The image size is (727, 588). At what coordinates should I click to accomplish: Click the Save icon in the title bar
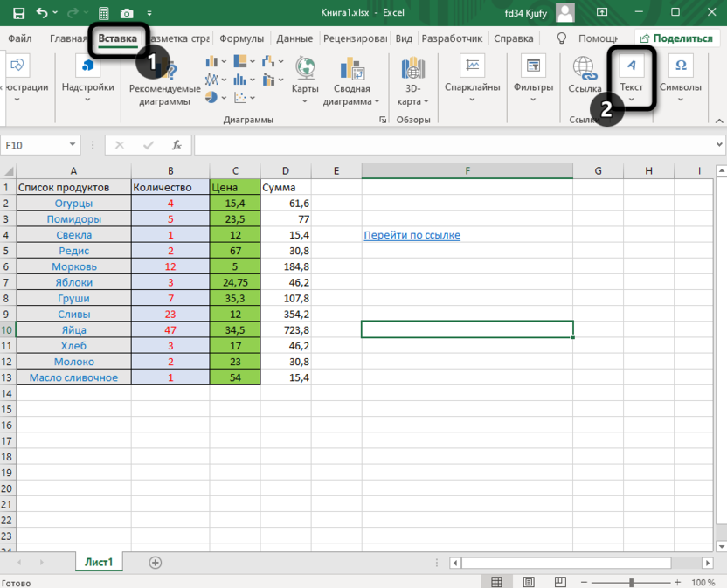(x=18, y=13)
